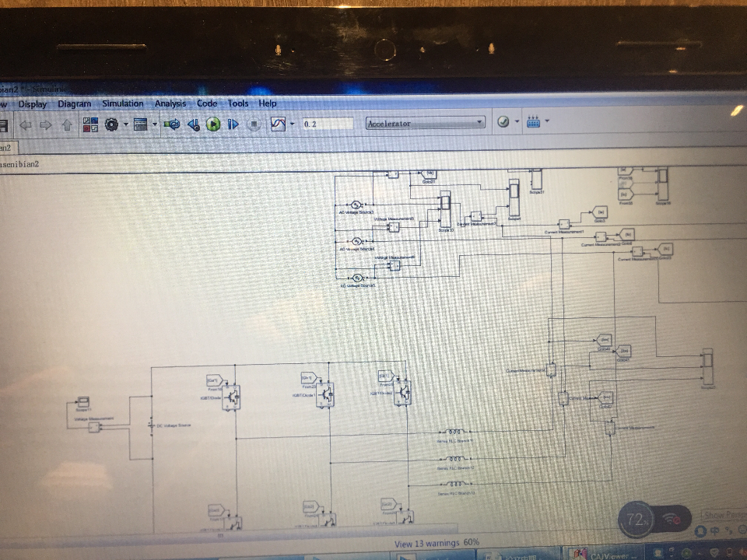Click the Step Forward icon
The height and width of the screenshot is (560, 747).
tap(233, 124)
